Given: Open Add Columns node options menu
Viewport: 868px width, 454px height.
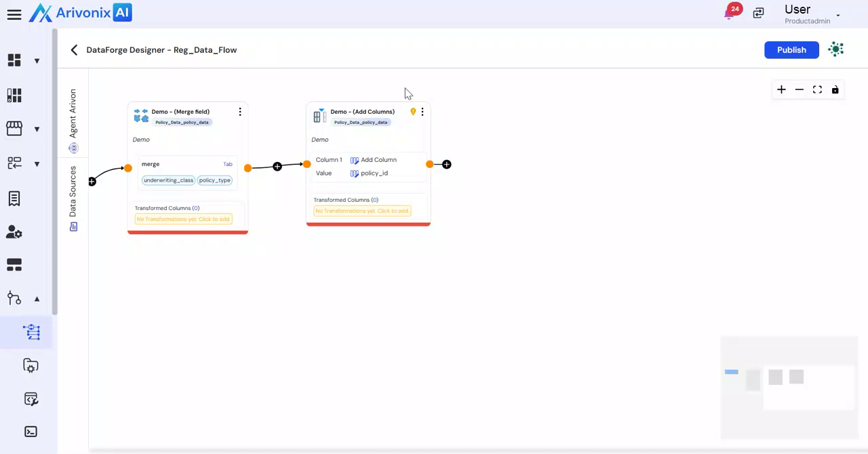Looking at the screenshot, I should (422, 112).
